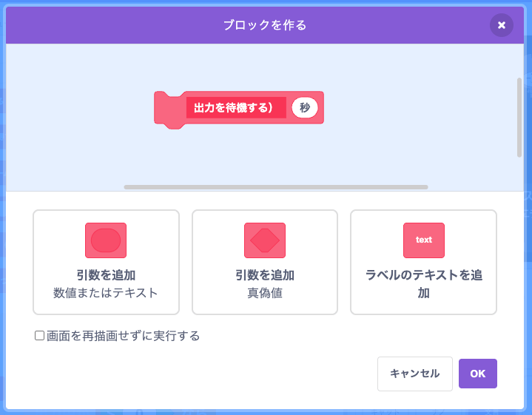Viewport: 532px width, 415px height.
Task: Click the horizontal scrollbar under the block preview
Action: pos(276,187)
